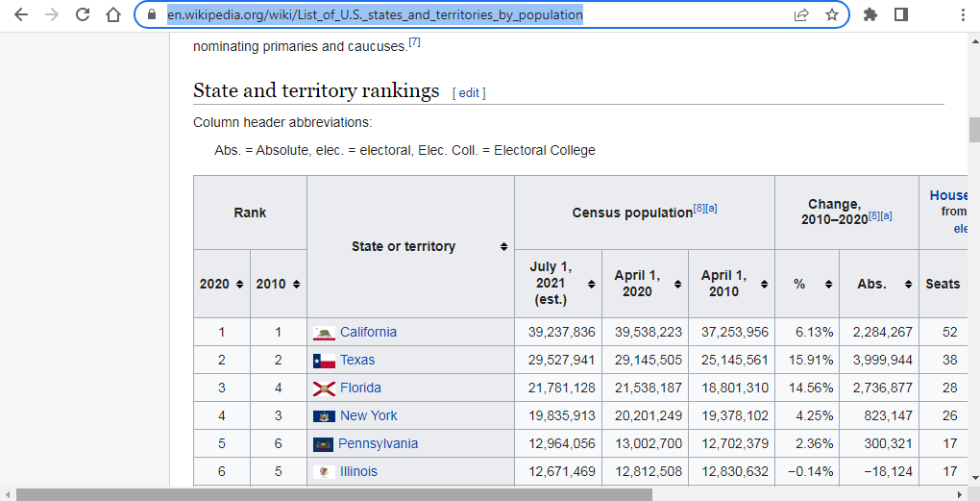The height and width of the screenshot is (501, 980).
Task: Click the URL address bar field
Action: pyautogui.click(x=461, y=14)
